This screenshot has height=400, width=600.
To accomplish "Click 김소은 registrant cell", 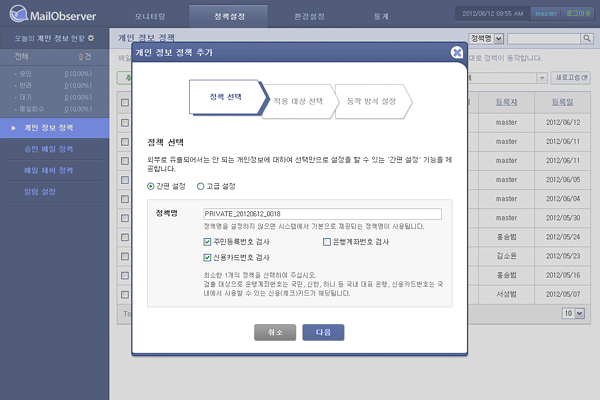I will [506, 256].
